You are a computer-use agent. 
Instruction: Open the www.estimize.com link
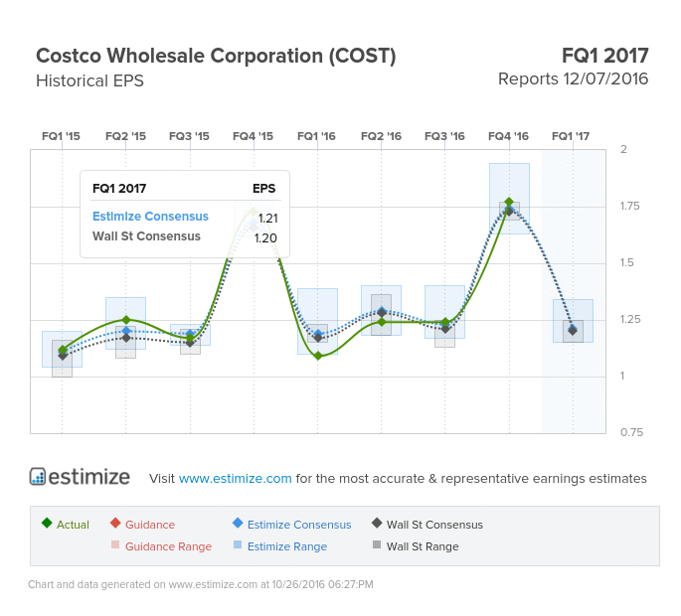pyautogui.click(x=235, y=478)
